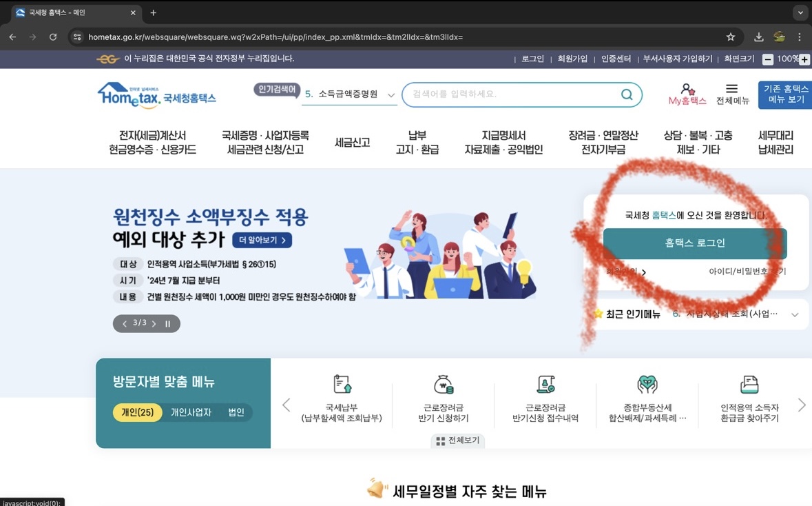Open 국세증명·사업자등록 menu
The width and height of the screenshot is (812, 506).
coord(265,142)
